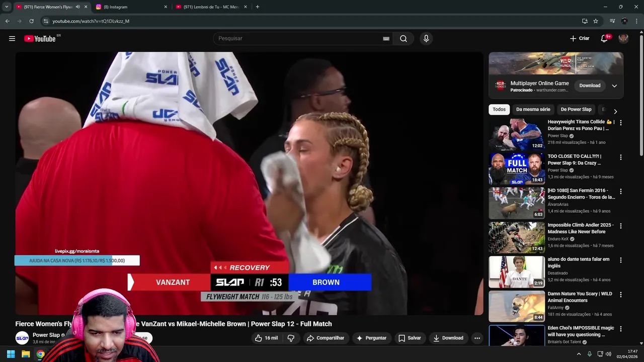This screenshot has height=362, width=644.
Task: Open options for Impossible Climb Andler video
Action: [620, 226]
